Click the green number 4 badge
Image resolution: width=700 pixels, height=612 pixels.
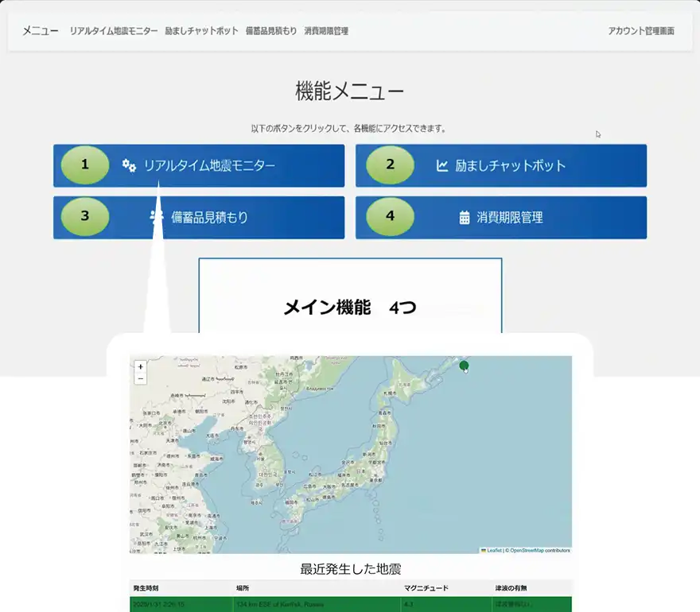point(390,216)
